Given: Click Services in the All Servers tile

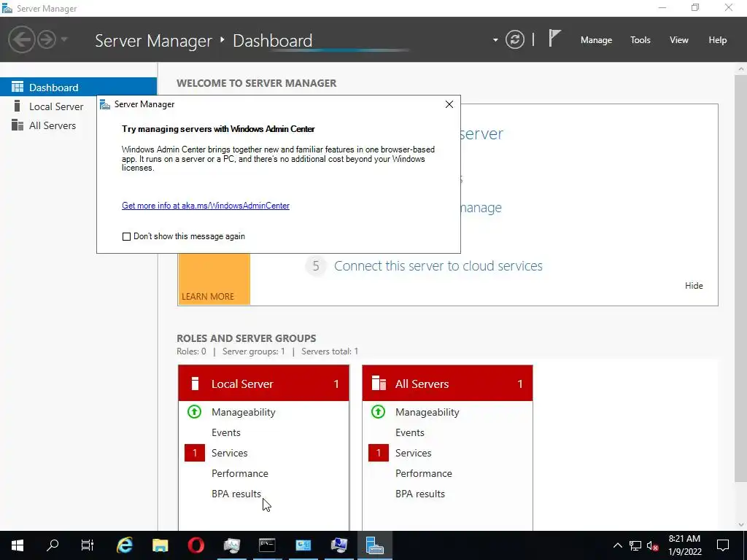Looking at the screenshot, I should [x=414, y=453].
